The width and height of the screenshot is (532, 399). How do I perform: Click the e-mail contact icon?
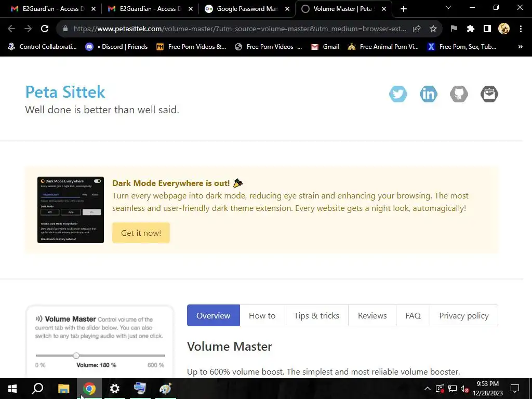pyautogui.click(x=489, y=94)
